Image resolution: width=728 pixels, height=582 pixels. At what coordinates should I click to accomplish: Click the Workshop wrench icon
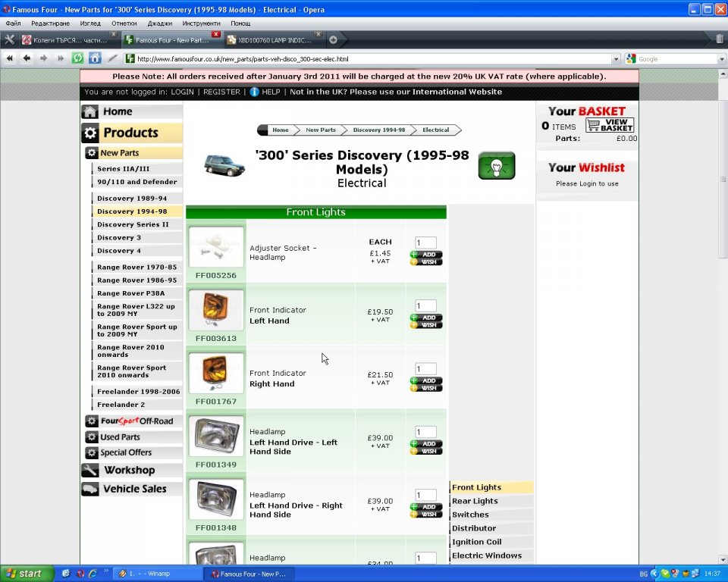coord(89,470)
